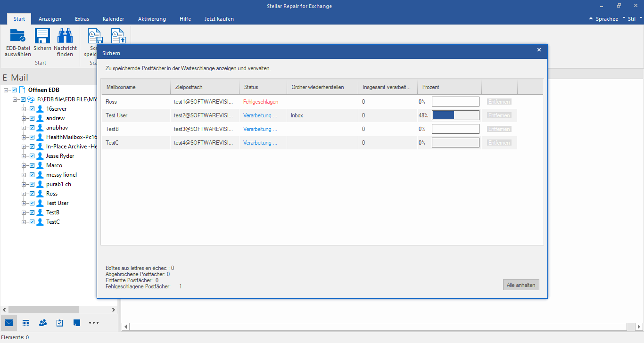Toggle the Öffnen EDB root checkbox
This screenshot has width=644, height=343.
tap(14, 90)
